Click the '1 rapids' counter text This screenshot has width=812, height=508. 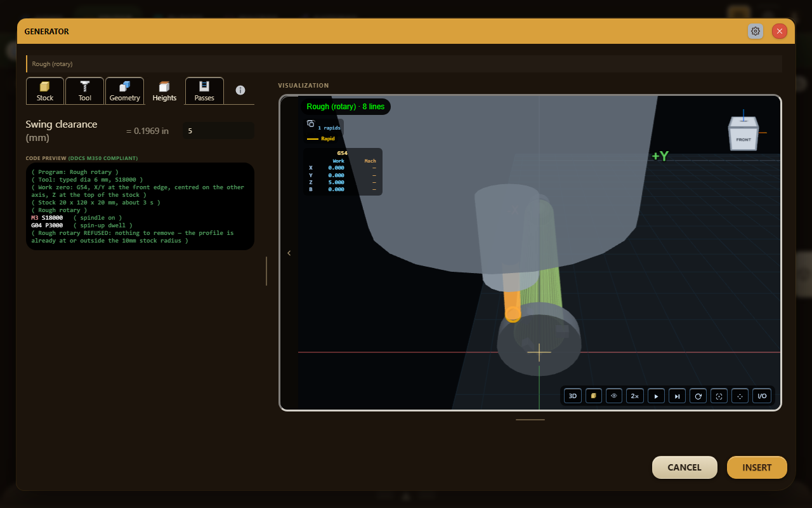point(329,128)
